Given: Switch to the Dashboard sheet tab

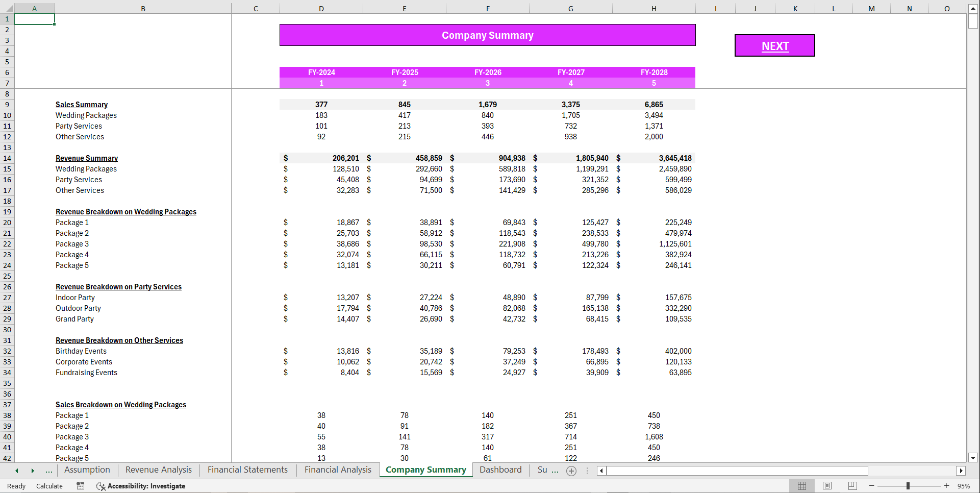Looking at the screenshot, I should (x=500, y=470).
